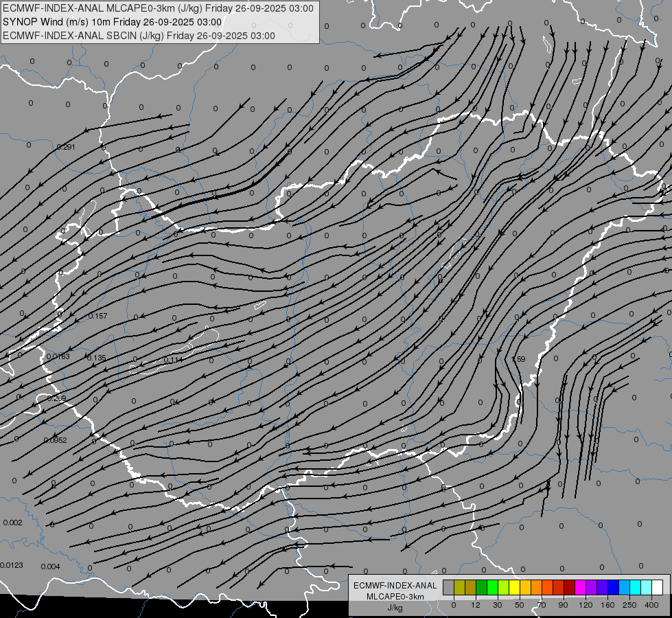Viewport: 672px width, 618px height.
Task: Select the 0.0163 map value
Action: coord(58,356)
